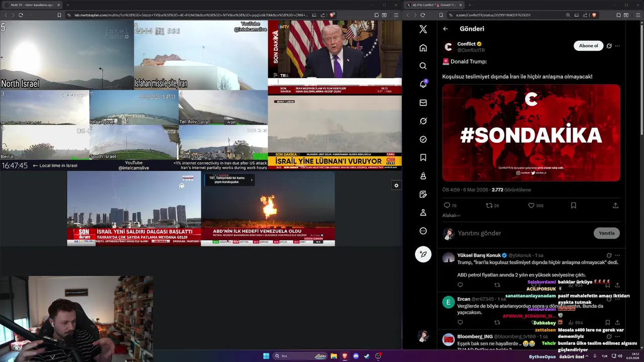The width and height of the screenshot is (644, 362).
Task: Select the TRT Haber Venezuela stream
Action: (x=268, y=209)
